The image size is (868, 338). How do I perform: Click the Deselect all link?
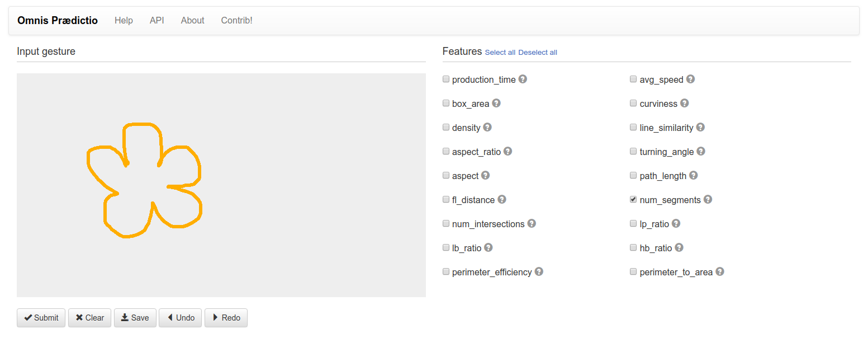tap(537, 53)
